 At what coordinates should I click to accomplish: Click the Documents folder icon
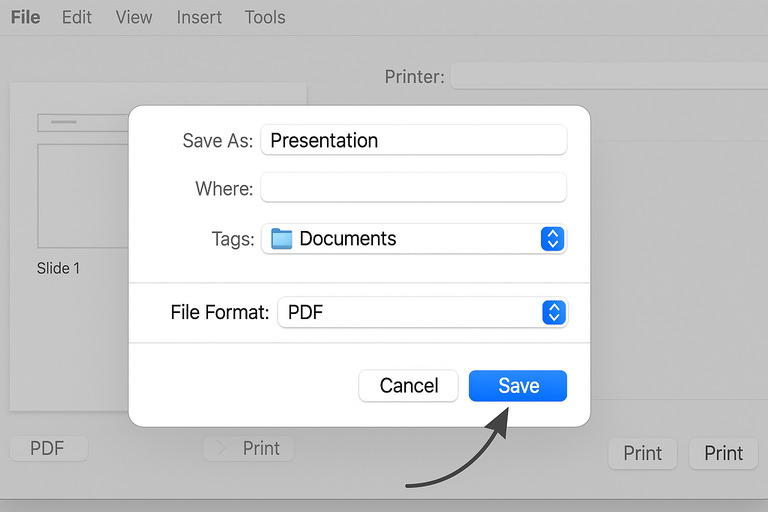(x=282, y=239)
